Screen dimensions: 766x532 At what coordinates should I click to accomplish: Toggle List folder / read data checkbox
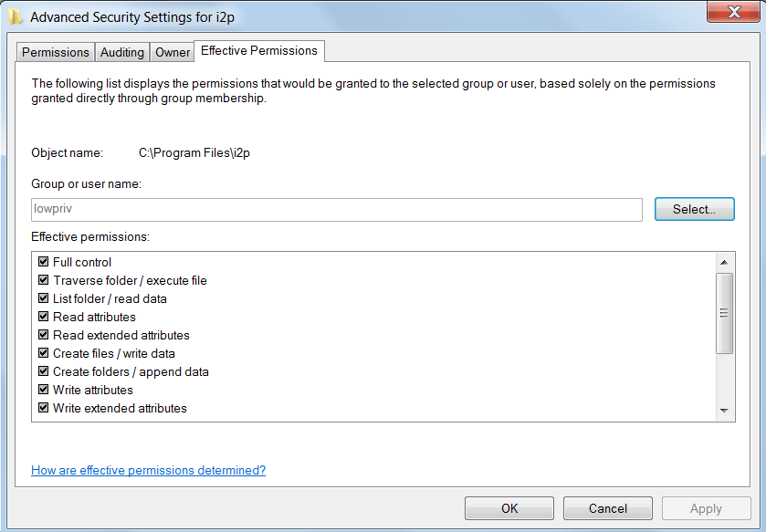point(44,298)
